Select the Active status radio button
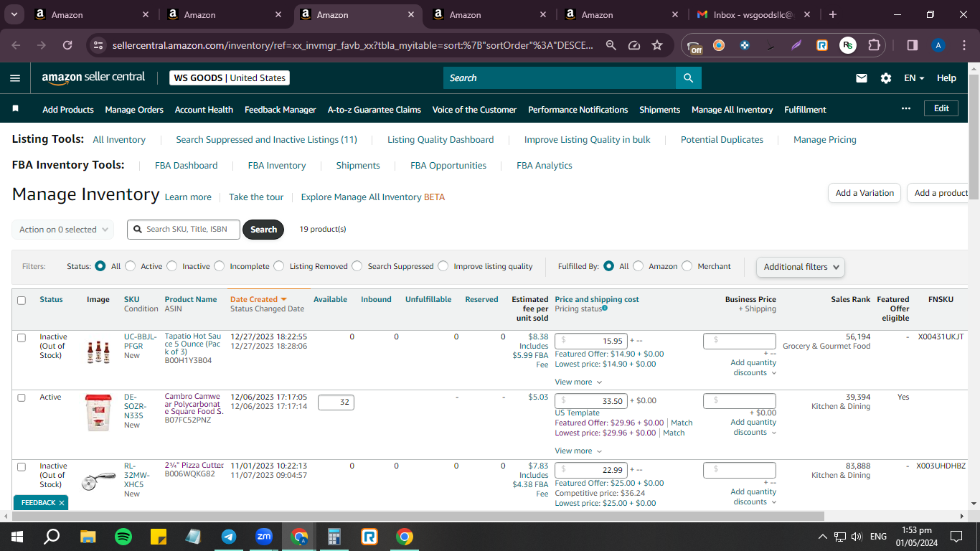Viewport: 980px width, 551px height. coord(130,266)
